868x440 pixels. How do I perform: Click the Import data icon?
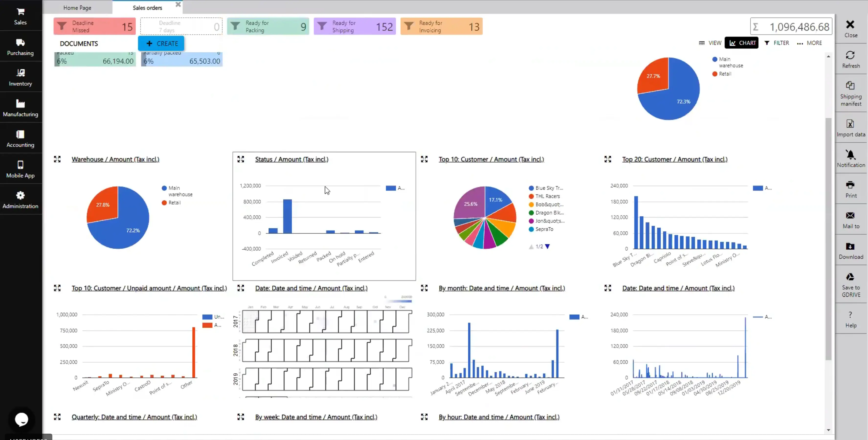click(850, 124)
